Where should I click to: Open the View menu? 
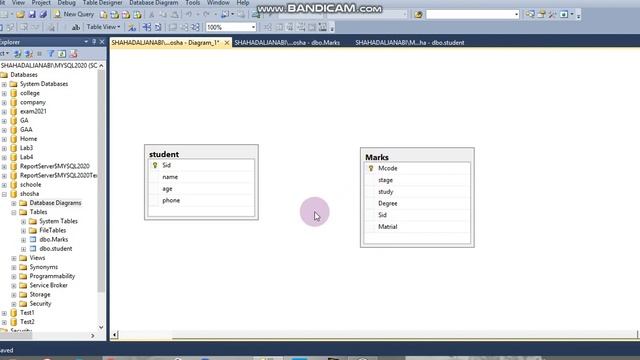click(x=18, y=3)
